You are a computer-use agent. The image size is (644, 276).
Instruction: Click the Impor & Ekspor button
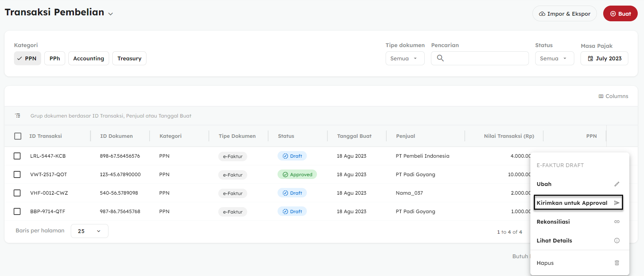click(x=564, y=14)
